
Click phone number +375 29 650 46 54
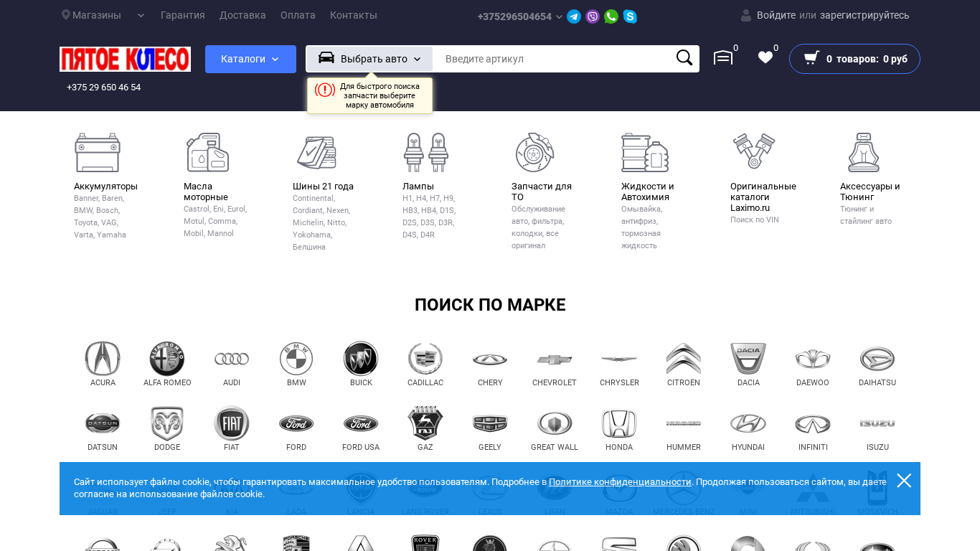tap(103, 88)
